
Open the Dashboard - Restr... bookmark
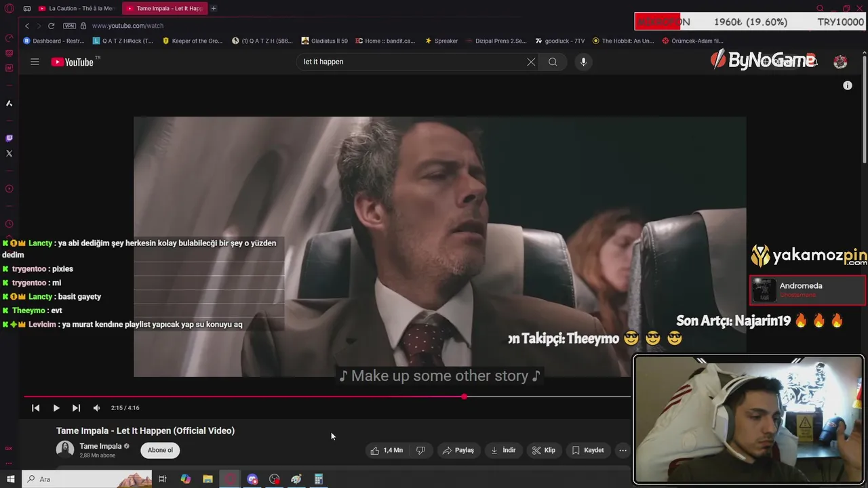[54, 41]
